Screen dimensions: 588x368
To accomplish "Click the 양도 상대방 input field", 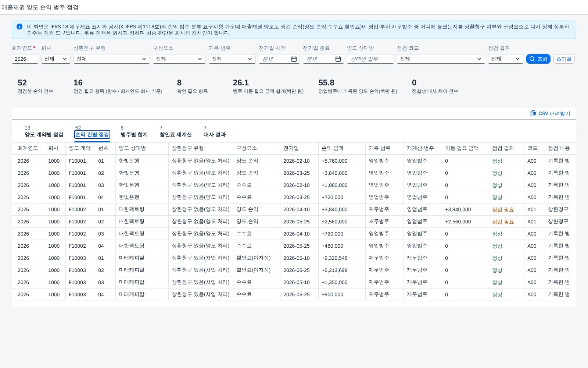I will 370,59.
